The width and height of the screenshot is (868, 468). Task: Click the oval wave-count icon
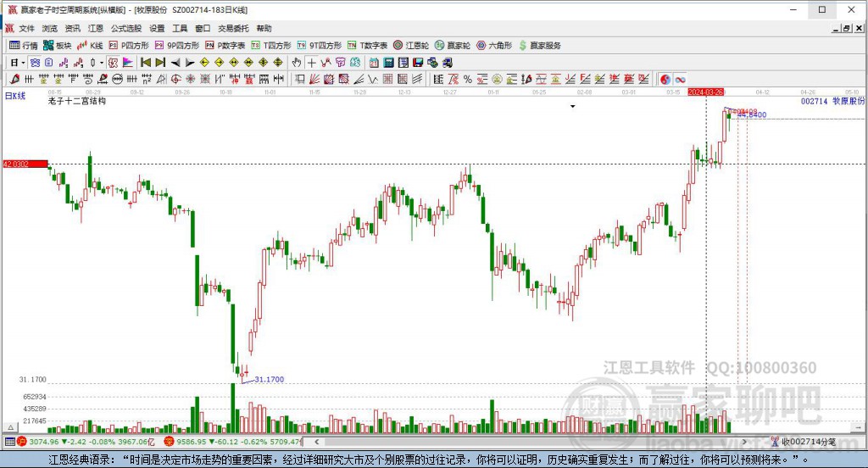(117, 79)
